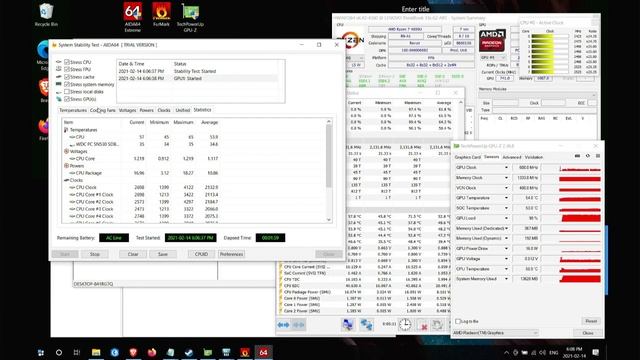
Task: Show system tray hidden icons chevron
Action: point(506,352)
